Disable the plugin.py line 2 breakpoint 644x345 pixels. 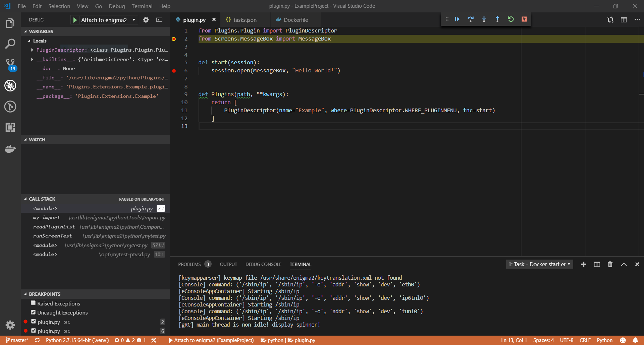pyautogui.click(x=34, y=322)
